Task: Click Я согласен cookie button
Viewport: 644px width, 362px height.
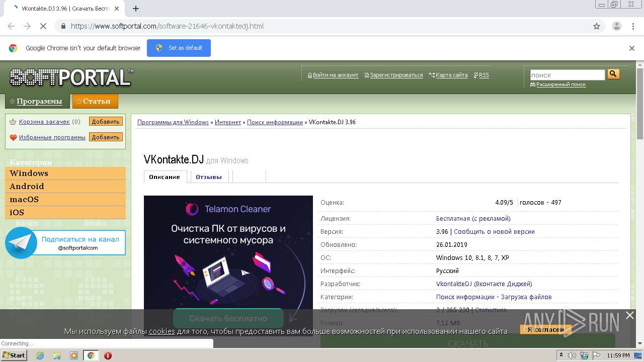Action: (x=545, y=330)
